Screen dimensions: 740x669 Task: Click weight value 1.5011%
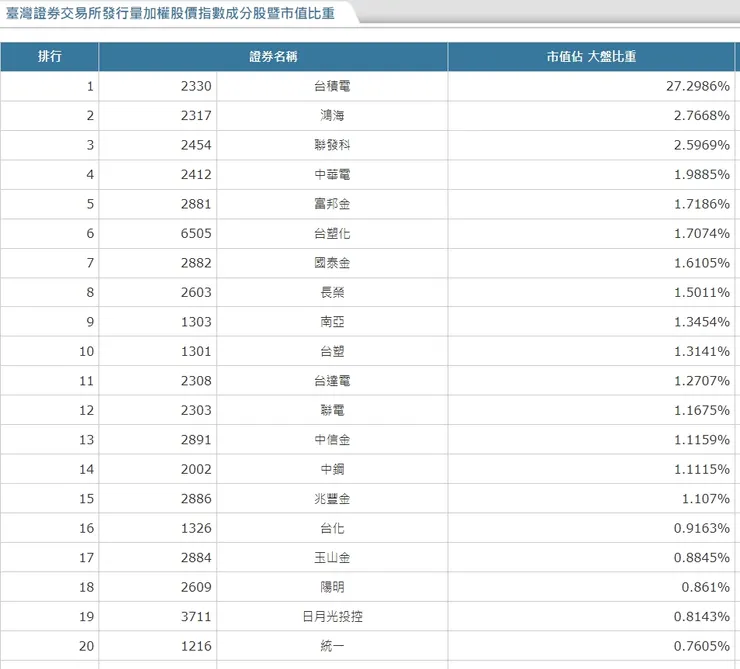click(701, 293)
